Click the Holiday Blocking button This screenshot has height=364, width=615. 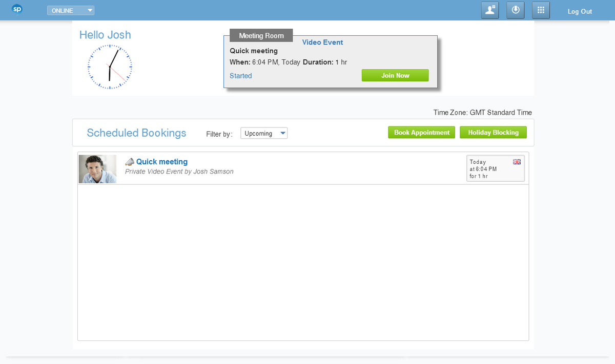[493, 133]
